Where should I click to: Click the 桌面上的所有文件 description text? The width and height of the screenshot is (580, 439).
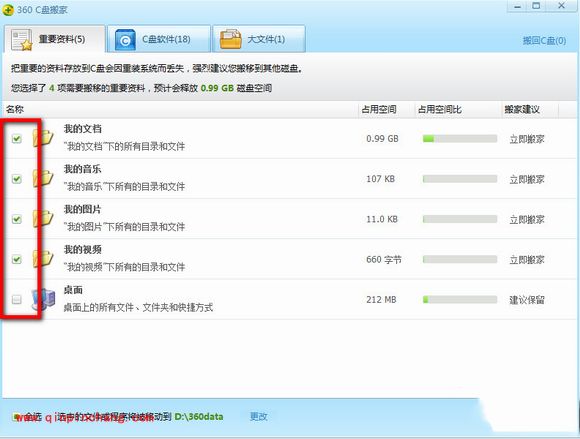point(138,307)
